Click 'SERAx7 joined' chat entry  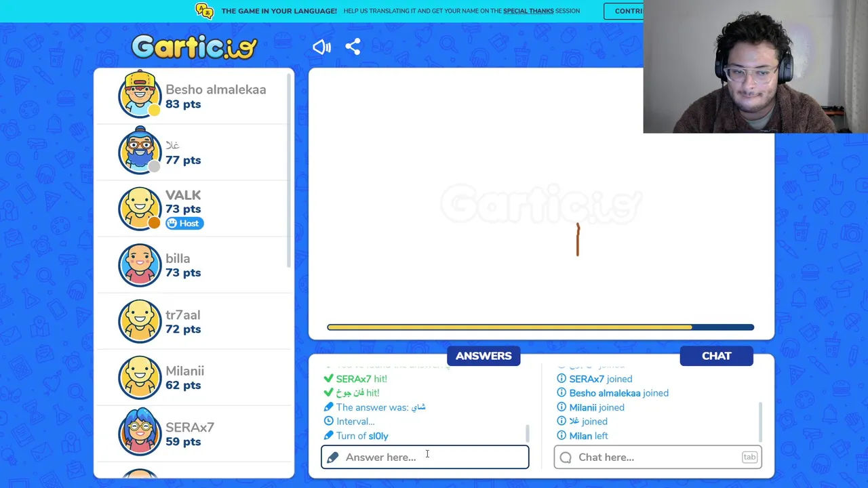[x=594, y=379]
